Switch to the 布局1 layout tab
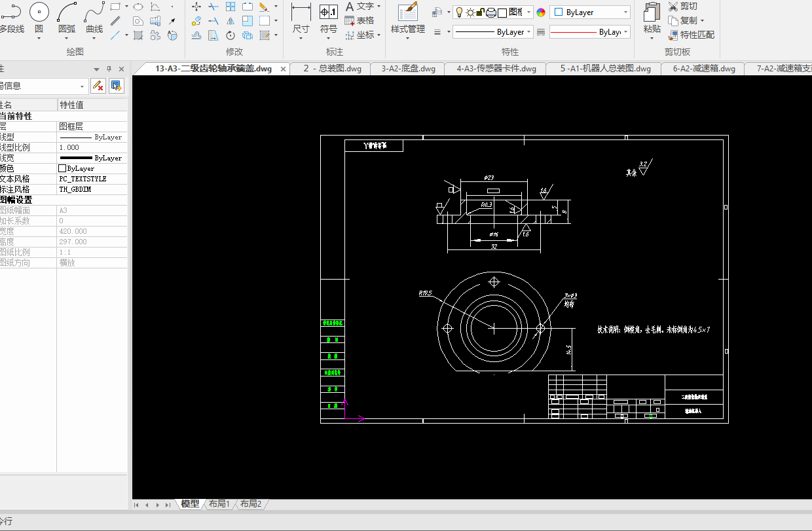This screenshot has width=812, height=531. 219,504
